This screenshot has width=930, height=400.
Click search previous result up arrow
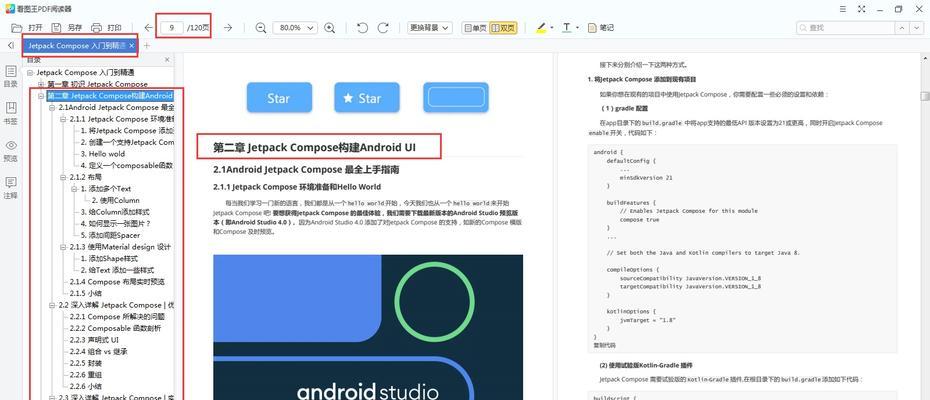[902, 28]
